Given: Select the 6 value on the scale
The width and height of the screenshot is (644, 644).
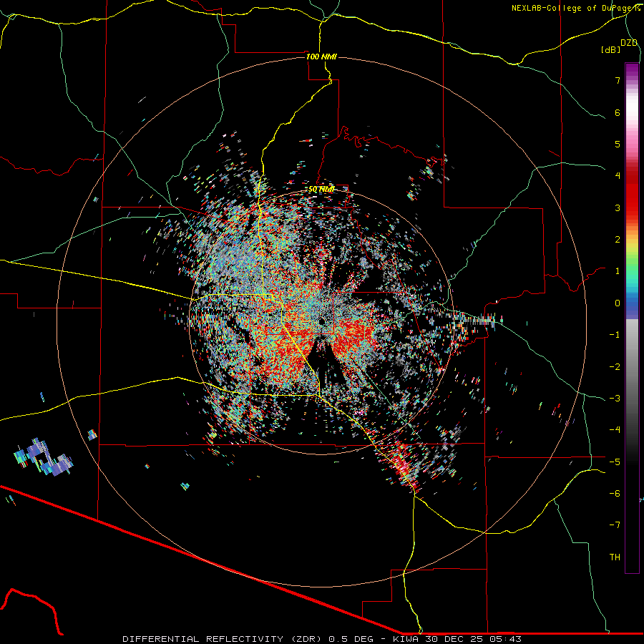Looking at the screenshot, I should (618, 112).
